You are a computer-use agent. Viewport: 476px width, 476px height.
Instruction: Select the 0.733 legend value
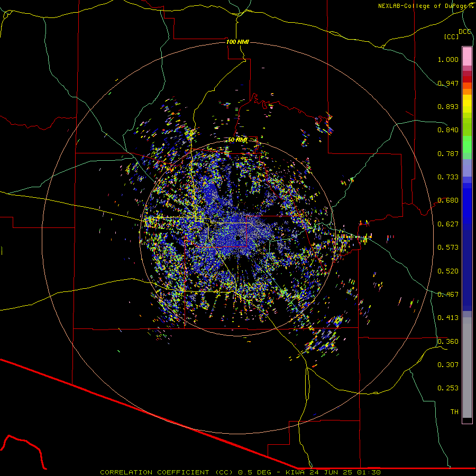(x=448, y=177)
